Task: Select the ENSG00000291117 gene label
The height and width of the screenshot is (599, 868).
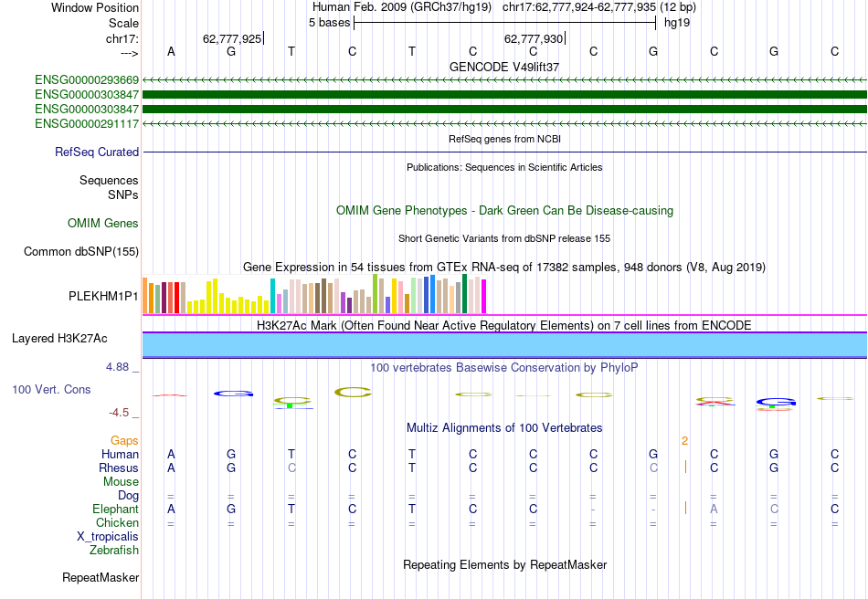Action: click(x=87, y=124)
